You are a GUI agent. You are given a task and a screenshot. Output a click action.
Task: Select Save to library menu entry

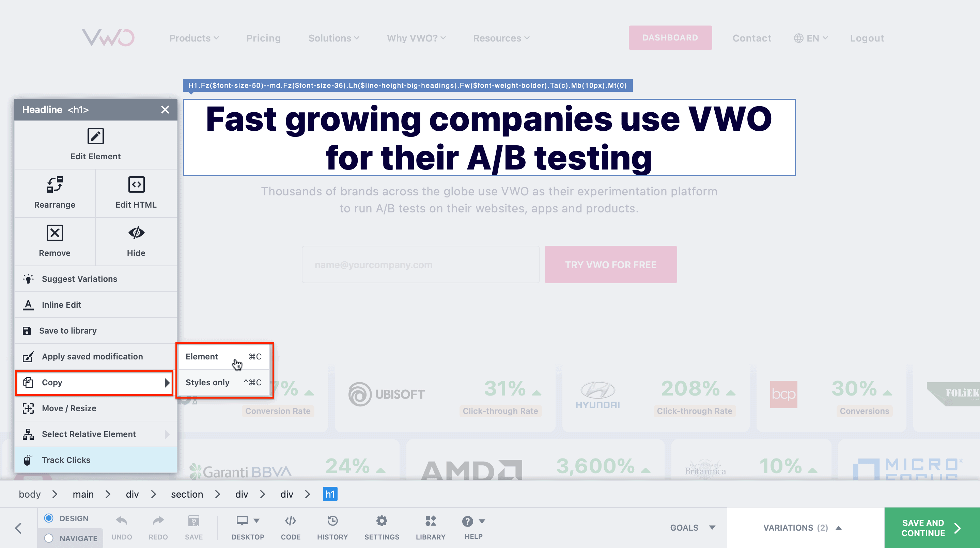(95, 331)
